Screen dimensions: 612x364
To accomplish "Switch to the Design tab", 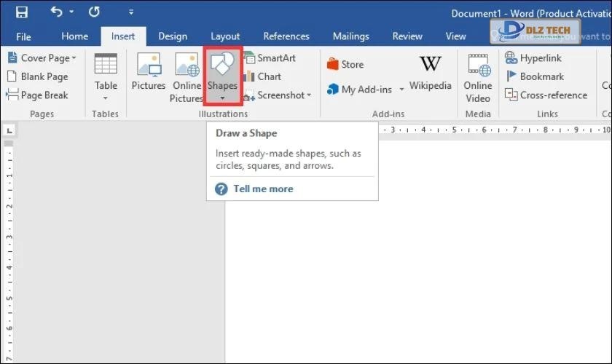I will click(172, 36).
